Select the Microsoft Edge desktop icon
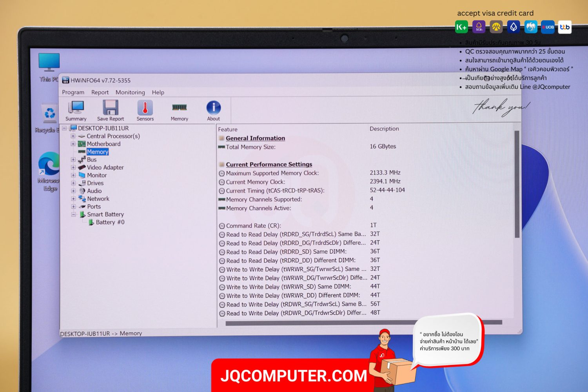This screenshot has height=392, width=588. tap(49, 171)
